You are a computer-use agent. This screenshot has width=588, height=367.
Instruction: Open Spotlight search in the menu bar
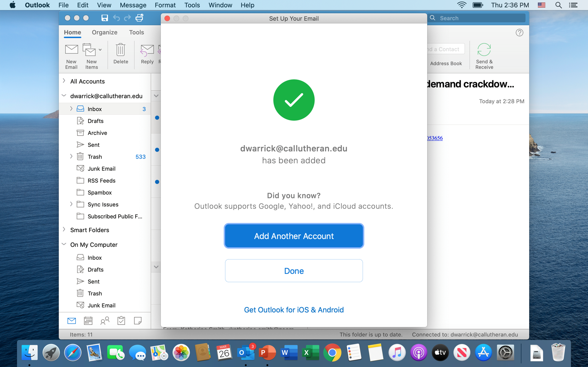(x=559, y=5)
